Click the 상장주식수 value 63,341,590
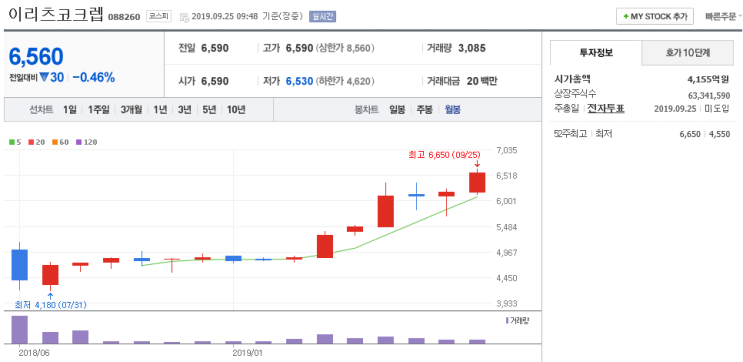Screen dimensions: 743x362 709,95
